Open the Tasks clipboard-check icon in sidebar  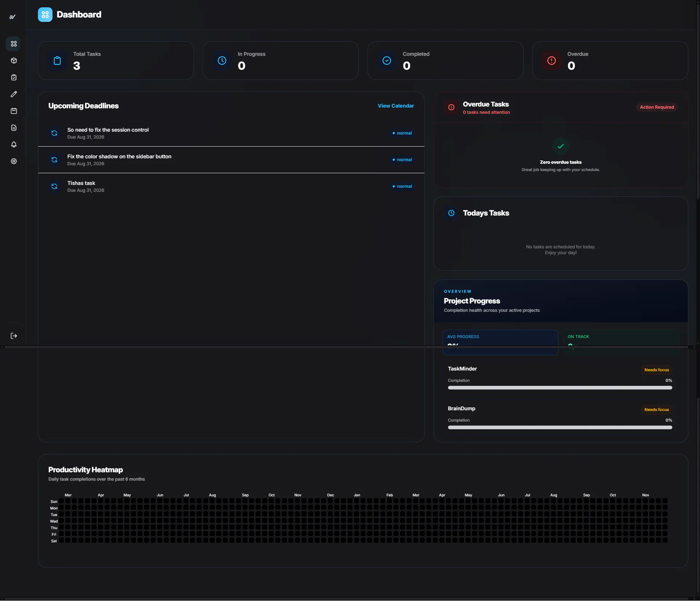point(14,77)
